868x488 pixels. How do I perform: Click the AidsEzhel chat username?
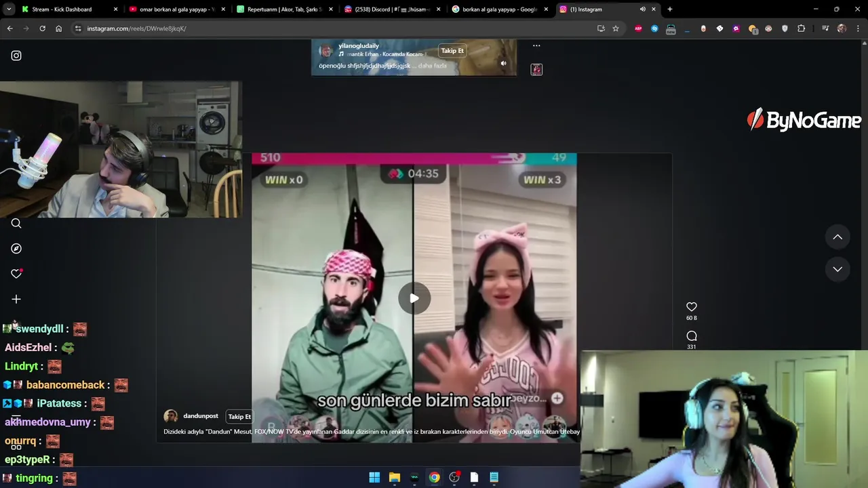coord(28,347)
